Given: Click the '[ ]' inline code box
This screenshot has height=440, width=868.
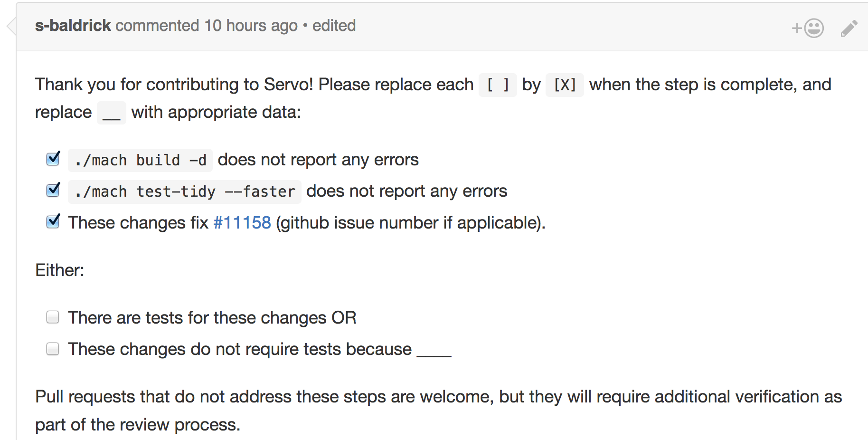Looking at the screenshot, I should tap(498, 85).
